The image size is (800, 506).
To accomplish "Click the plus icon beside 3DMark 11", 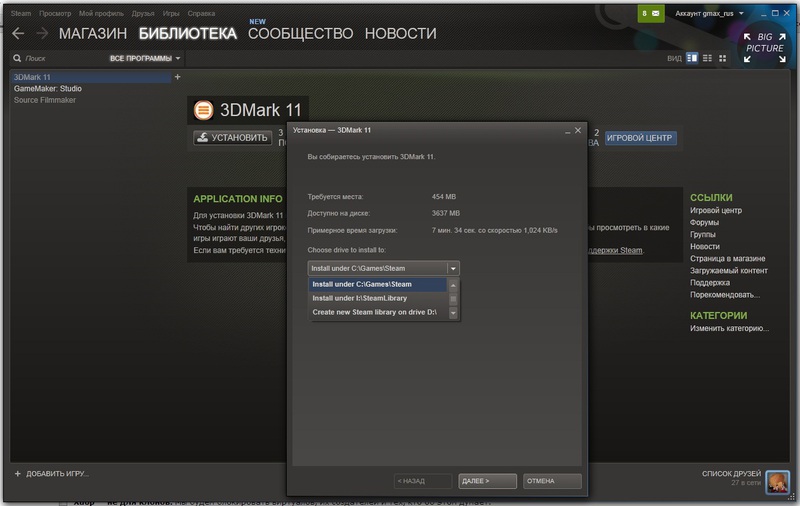I will (x=177, y=77).
